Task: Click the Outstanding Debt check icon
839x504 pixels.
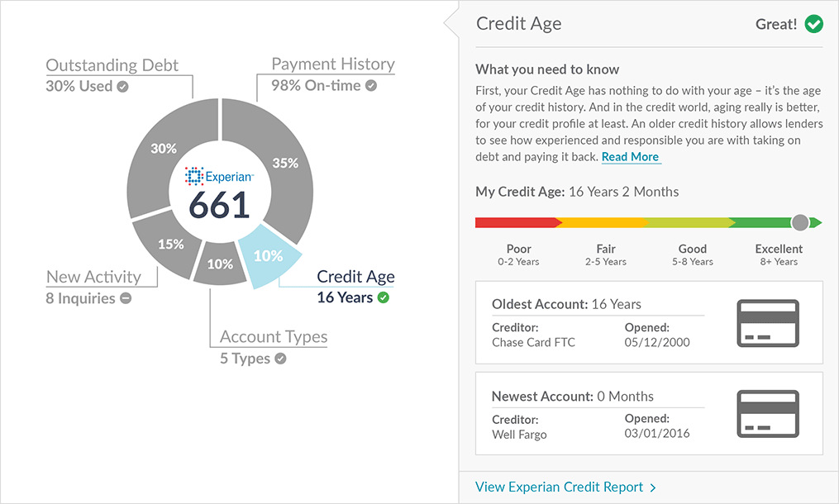Action: pyautogui.click(x=122, y=87)
